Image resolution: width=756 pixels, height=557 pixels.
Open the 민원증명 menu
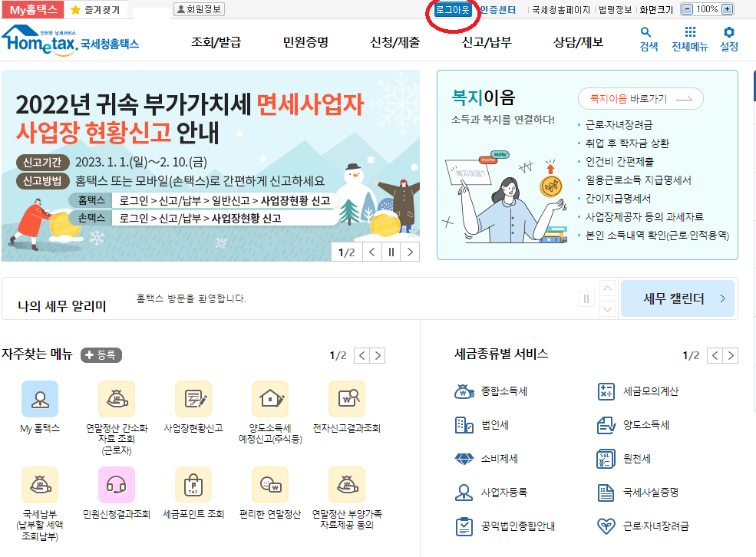pos(305,42)
